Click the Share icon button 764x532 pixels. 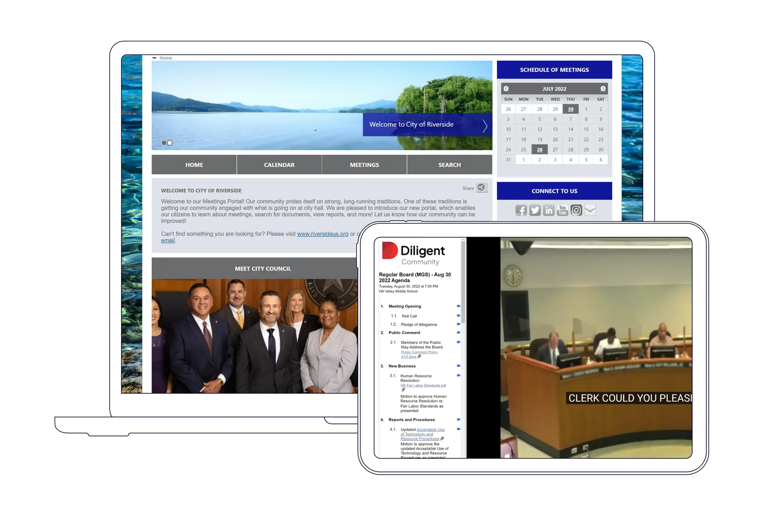482,188
